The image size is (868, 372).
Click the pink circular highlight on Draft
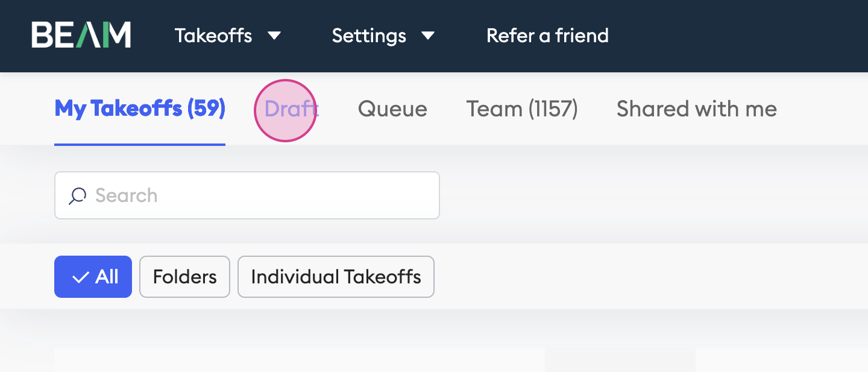[x=285, y=111]
